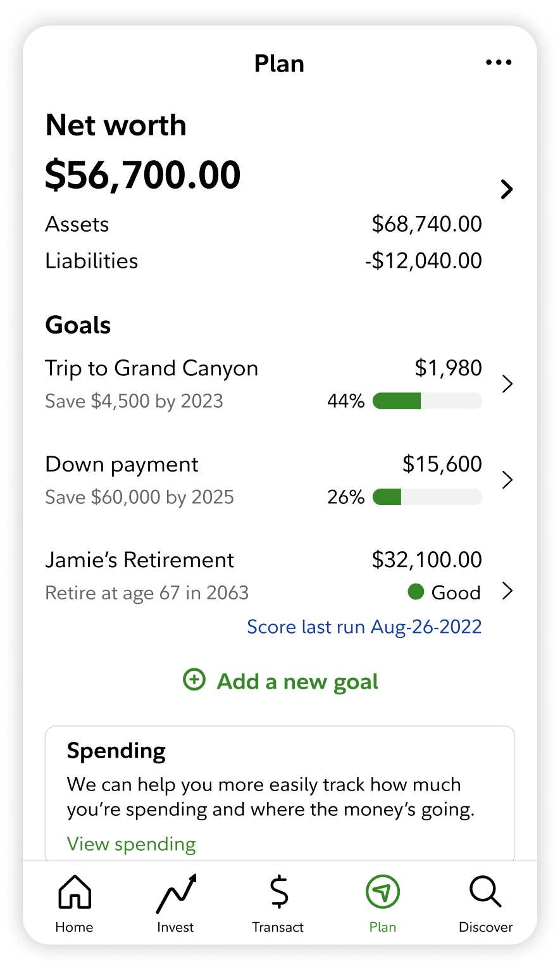Open Score last run Aug-26-2022 link

(364, 627)
